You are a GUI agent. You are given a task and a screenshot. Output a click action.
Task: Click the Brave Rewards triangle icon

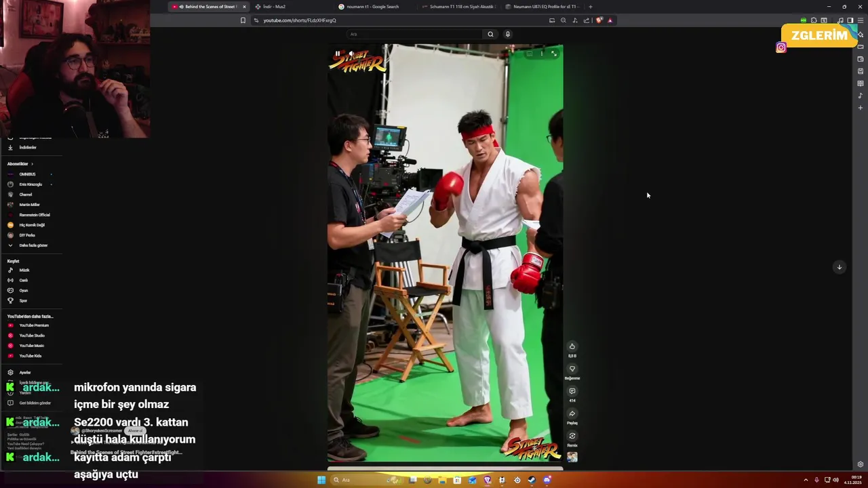click(610, 20)
